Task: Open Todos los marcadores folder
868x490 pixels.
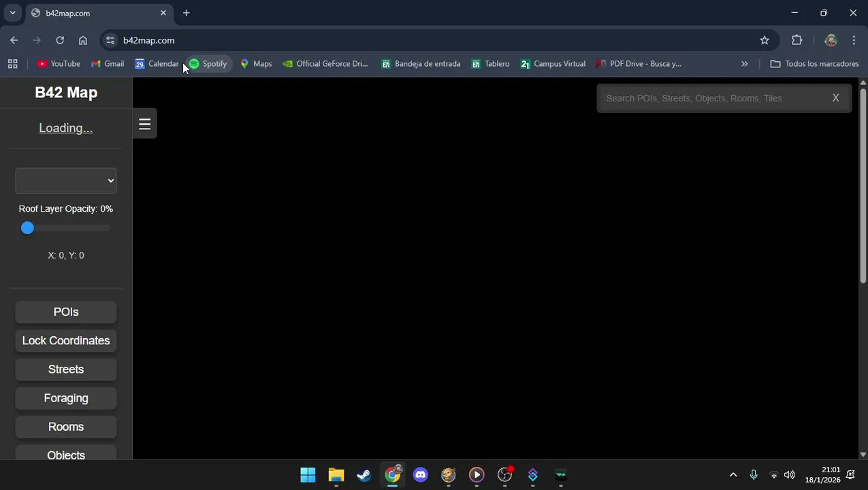Action: [x=814, y=63]
